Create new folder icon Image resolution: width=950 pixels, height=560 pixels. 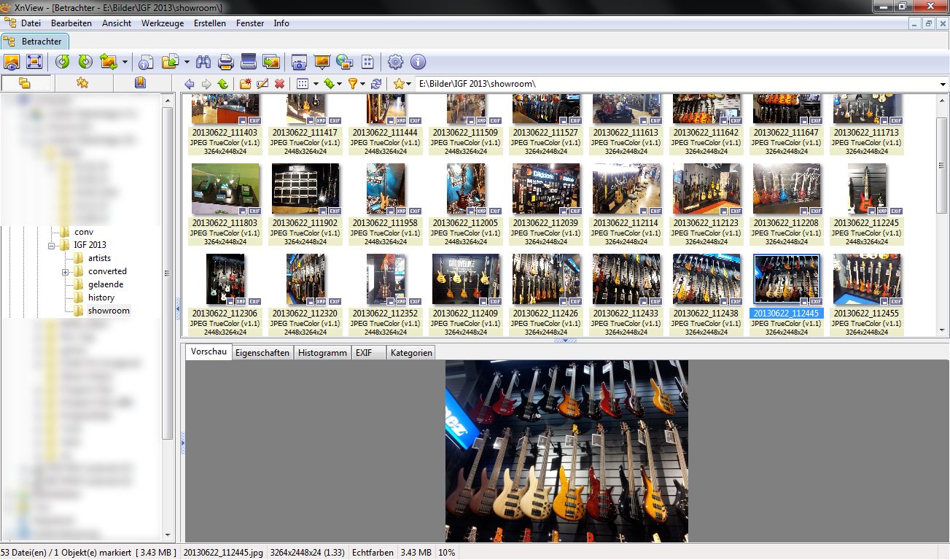click(x=246, y=84)
